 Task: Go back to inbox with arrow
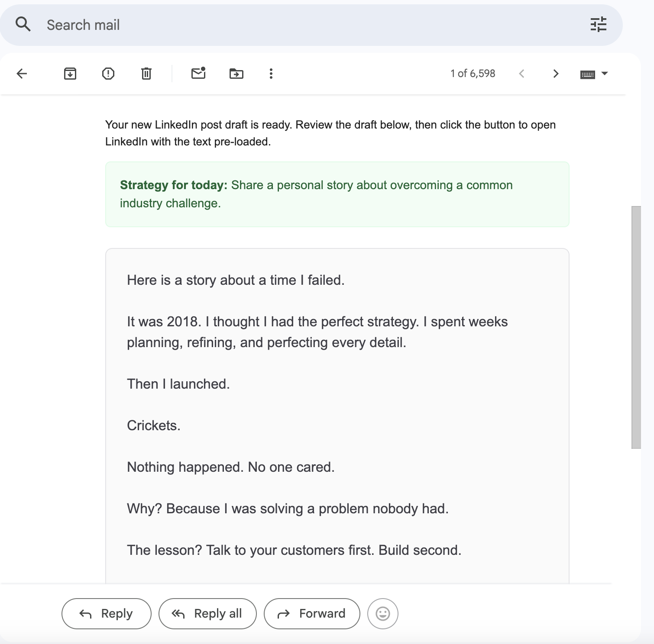pos(22,74)
